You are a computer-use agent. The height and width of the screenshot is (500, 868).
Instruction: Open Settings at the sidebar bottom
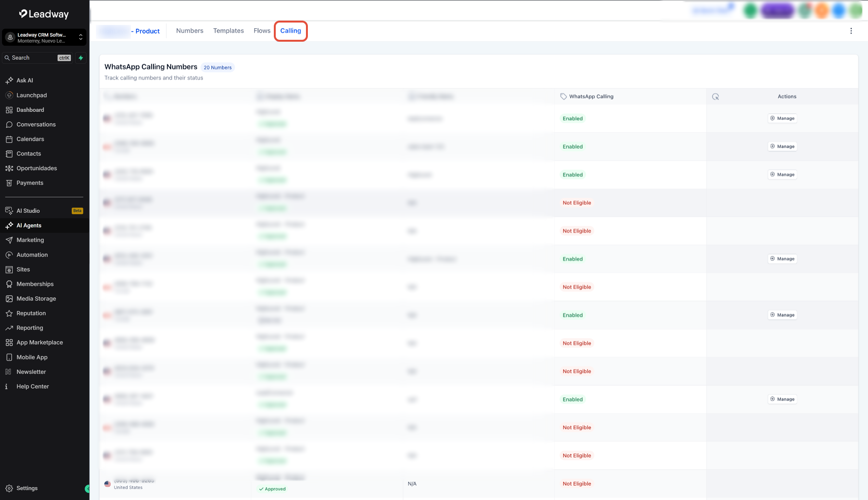click(x=22, y=488)
